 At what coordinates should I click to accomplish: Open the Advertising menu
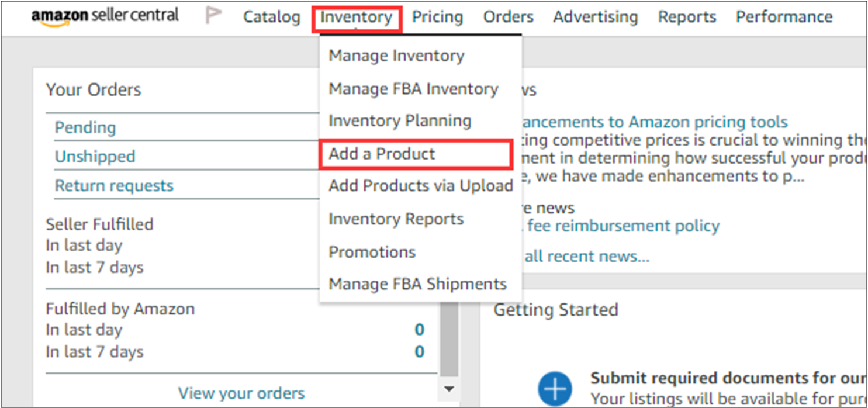595,18
